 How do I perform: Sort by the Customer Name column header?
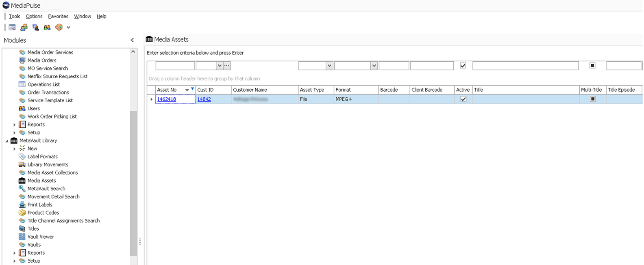click(264, 90)
